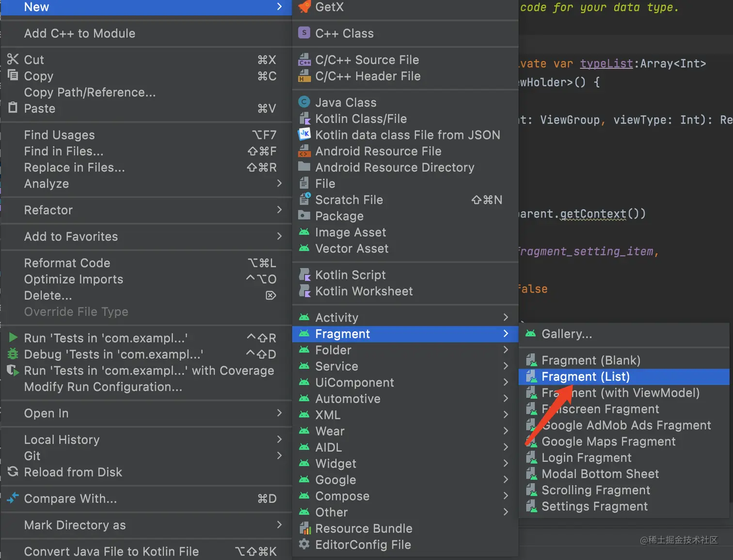Viewport: 733px width, 560px height.
Task: Choose Kotlin Class/File from New menu
Action: click(x=361, y=119)
